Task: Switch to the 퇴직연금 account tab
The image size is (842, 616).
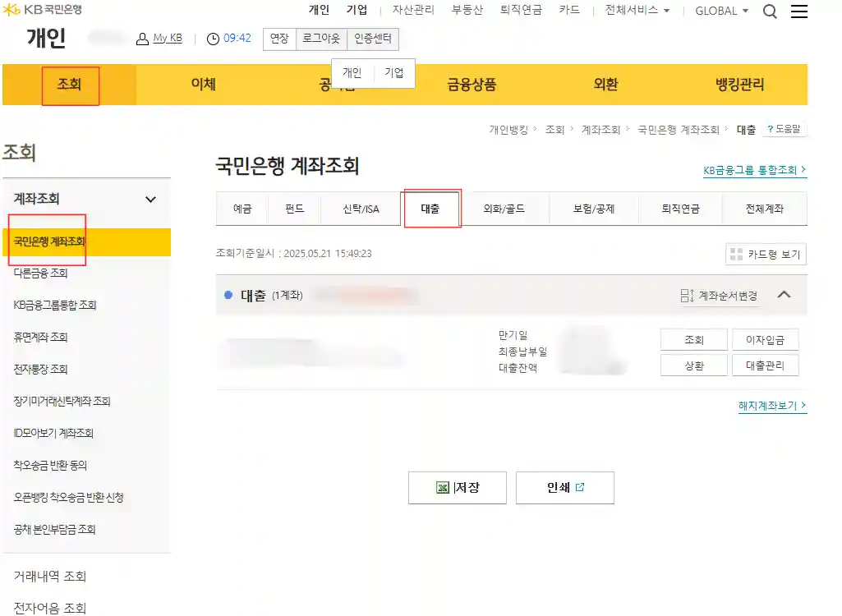Action: [680, 209]
